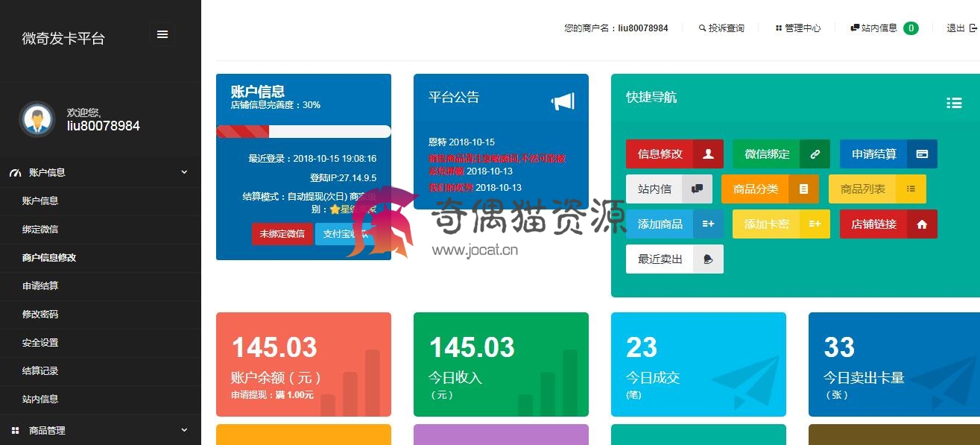Click the logout arrow icon
Viewport: 980px width, 445px height.
[973, 28]
